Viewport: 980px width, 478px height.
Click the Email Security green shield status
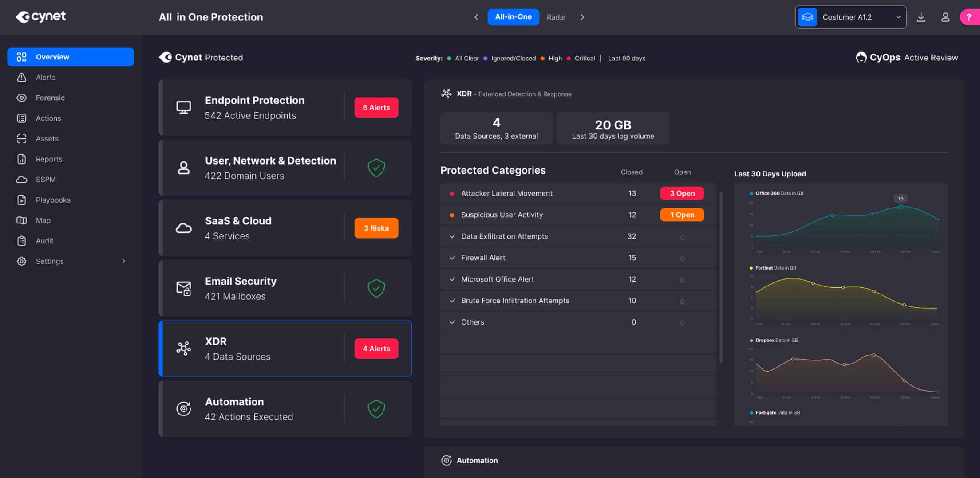[376, 288]
